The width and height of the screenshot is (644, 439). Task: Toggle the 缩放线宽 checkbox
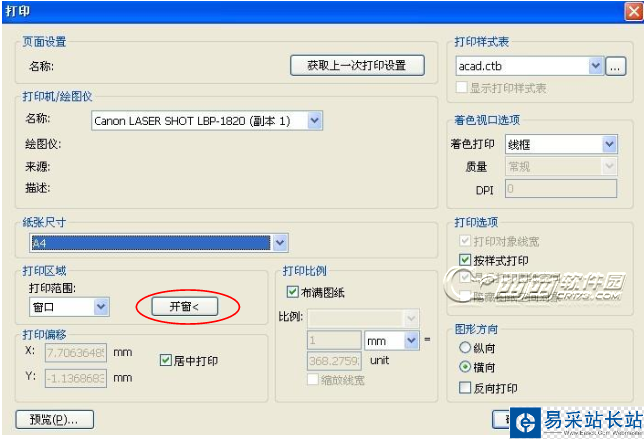313,379
